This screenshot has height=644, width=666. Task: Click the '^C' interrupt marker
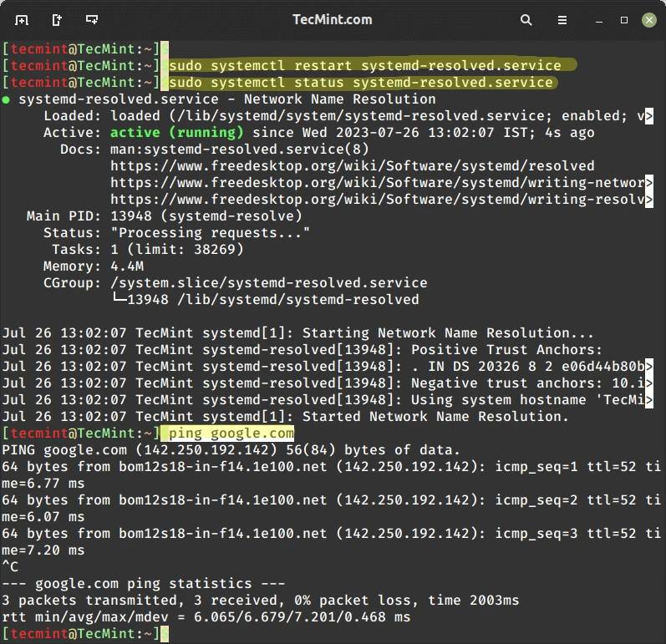pos(10,566)
